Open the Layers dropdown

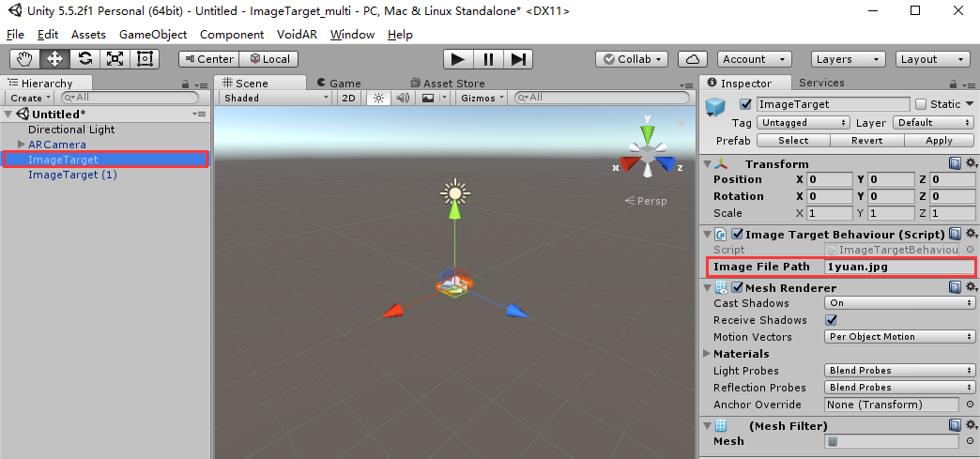[x=849, y=59]
